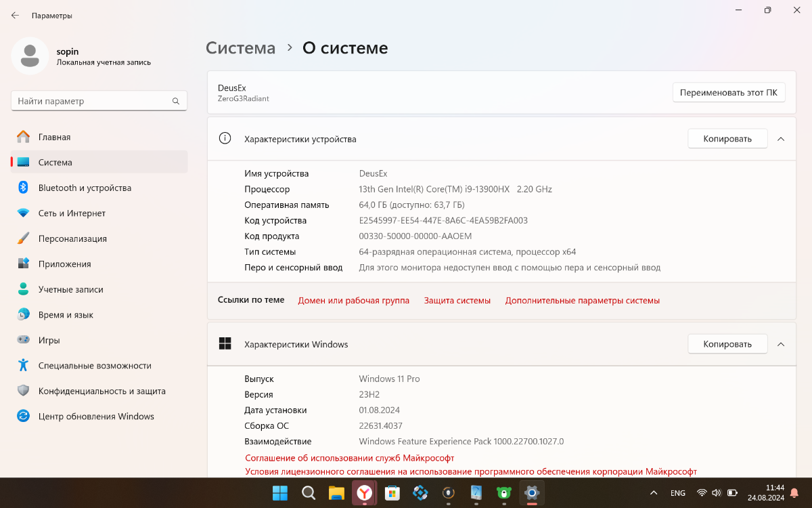
Task: Click the Система breadcrumb link
Action: coord(240,48)
